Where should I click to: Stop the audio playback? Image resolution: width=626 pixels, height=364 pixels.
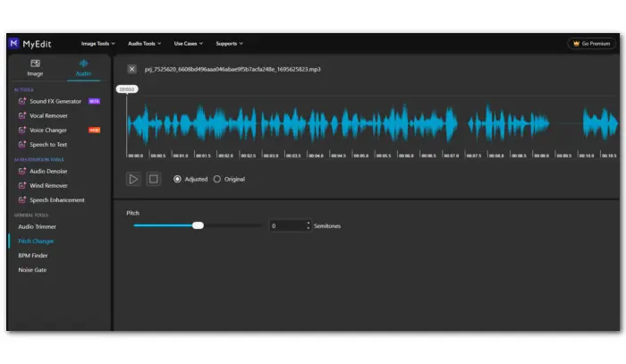coord(153,179)
